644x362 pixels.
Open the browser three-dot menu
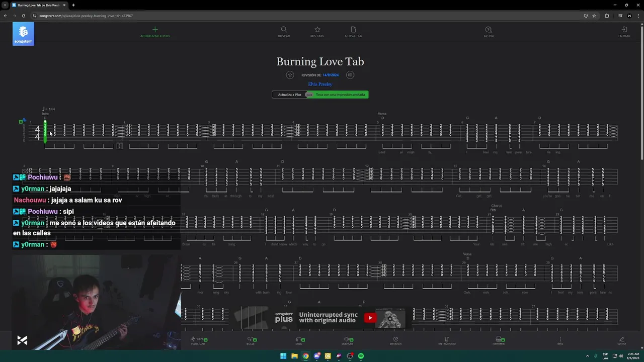(638, 16)
